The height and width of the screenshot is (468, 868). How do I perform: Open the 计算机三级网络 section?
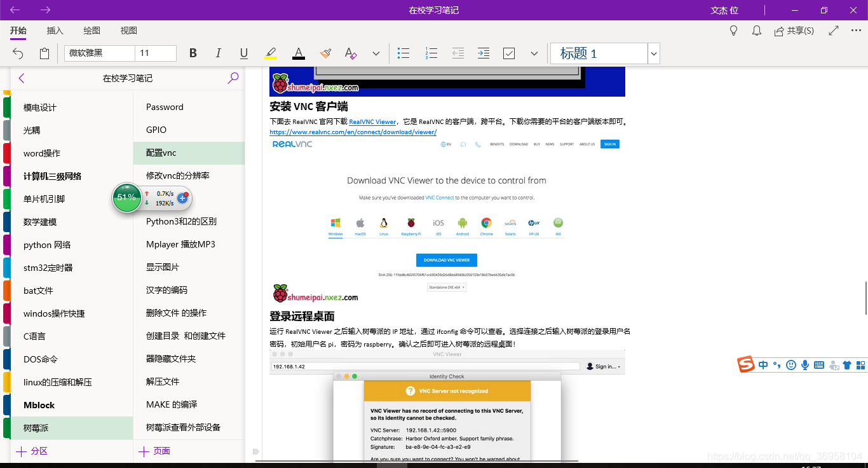[x=72, y=176]
